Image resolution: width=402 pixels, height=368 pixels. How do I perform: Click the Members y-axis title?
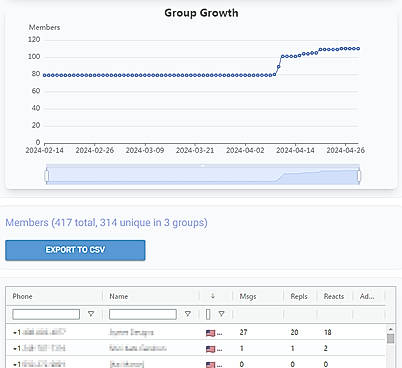pyautogui.click(x=44, y=27)
